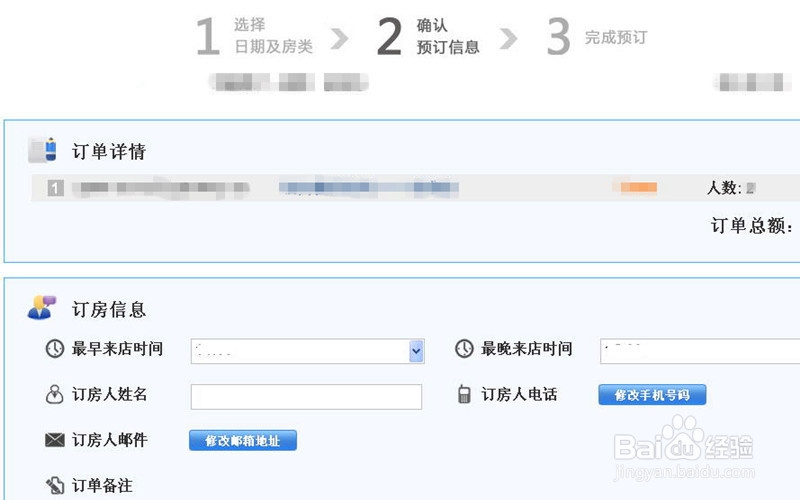Click the booking information people icon

pyautogui.click(x=42, y=307)
